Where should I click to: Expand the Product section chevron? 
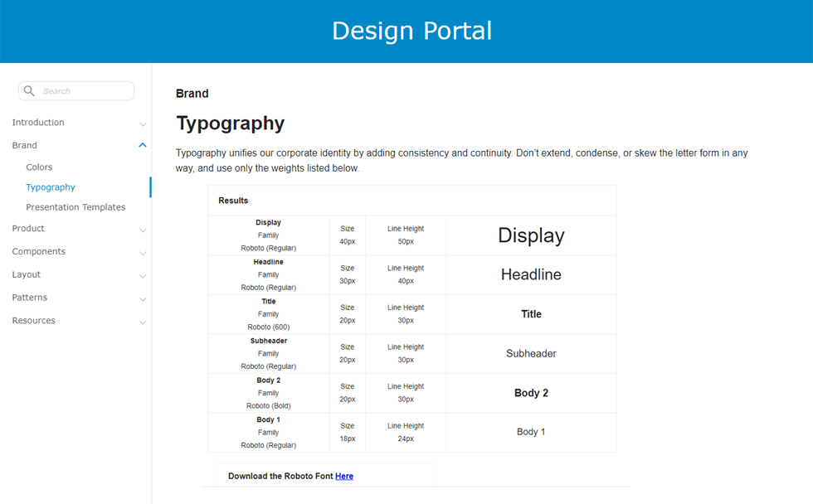(143, 230)
